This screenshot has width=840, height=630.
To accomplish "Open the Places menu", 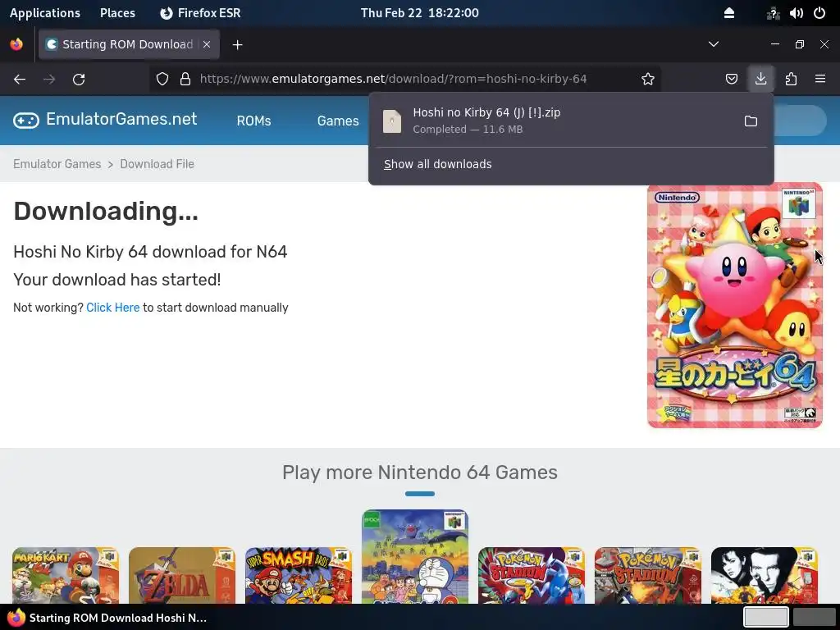I will tap(117, 13).
